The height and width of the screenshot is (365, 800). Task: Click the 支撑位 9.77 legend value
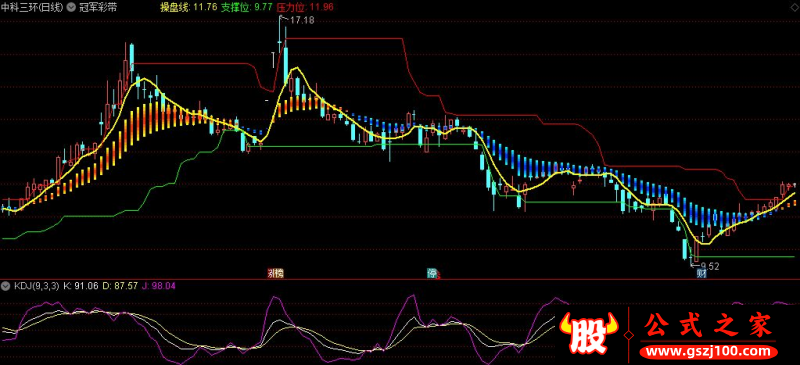click(246, 7)
